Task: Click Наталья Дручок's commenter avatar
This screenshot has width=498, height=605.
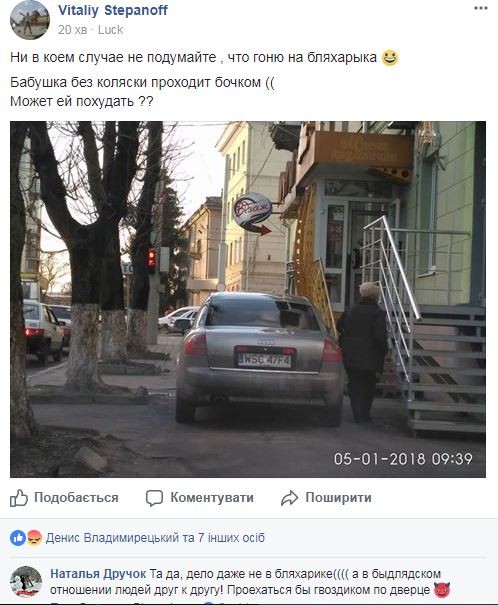Action: tap(26, 582)
